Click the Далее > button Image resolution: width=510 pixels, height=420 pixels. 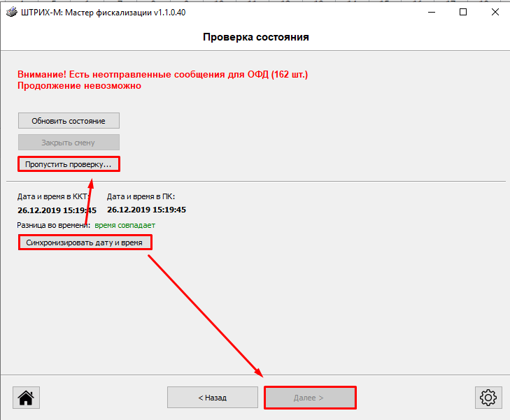[x=309, y=398]
